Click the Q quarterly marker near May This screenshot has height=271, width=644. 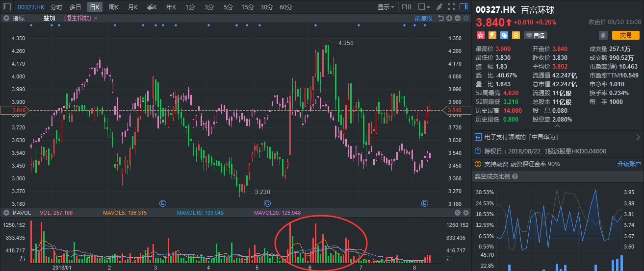tap(267, 203)
